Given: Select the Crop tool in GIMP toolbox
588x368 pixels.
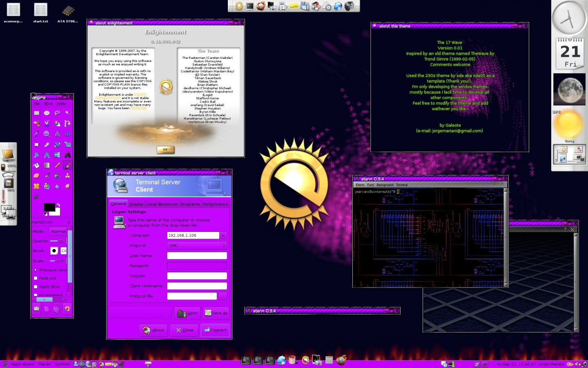Looking at the screenshot, I should (x=47, y=144).
